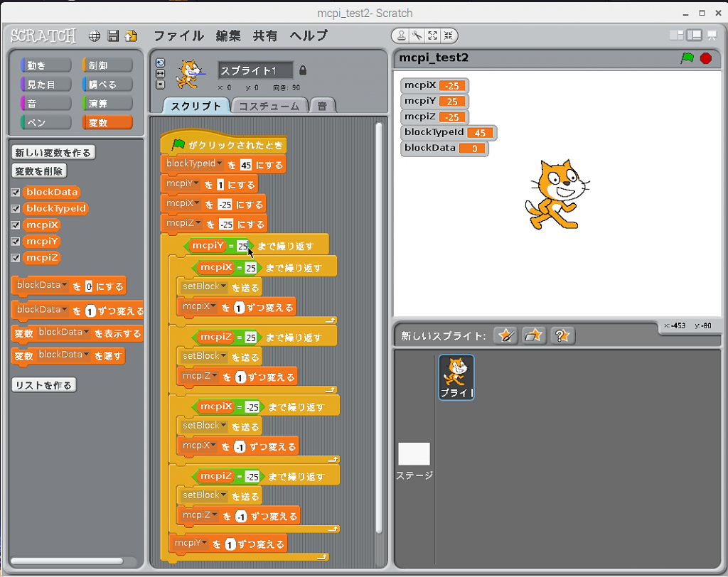Switch to full stage layout

point(695,36)
